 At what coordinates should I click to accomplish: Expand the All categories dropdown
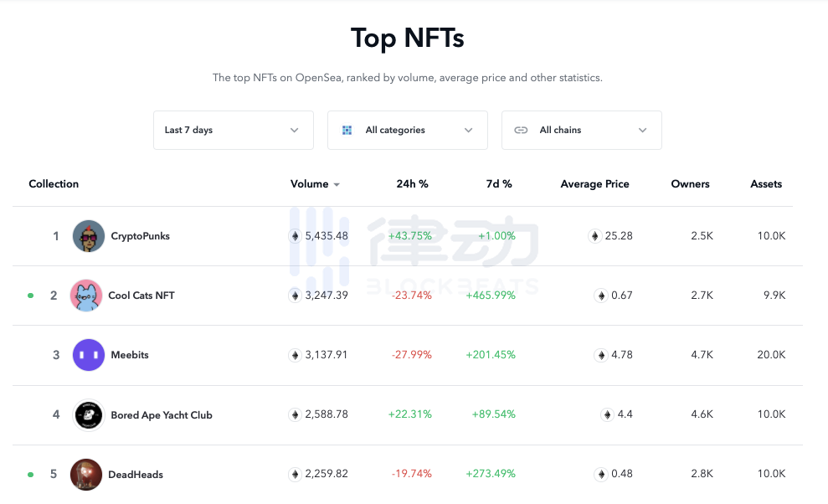tap(408, 131)
